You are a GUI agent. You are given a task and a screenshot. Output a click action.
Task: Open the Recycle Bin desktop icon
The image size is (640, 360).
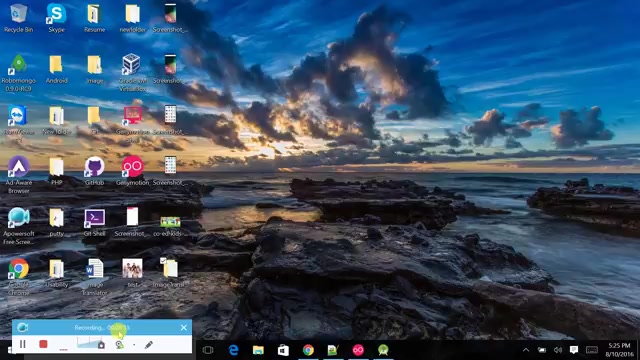tap(18, 18)
